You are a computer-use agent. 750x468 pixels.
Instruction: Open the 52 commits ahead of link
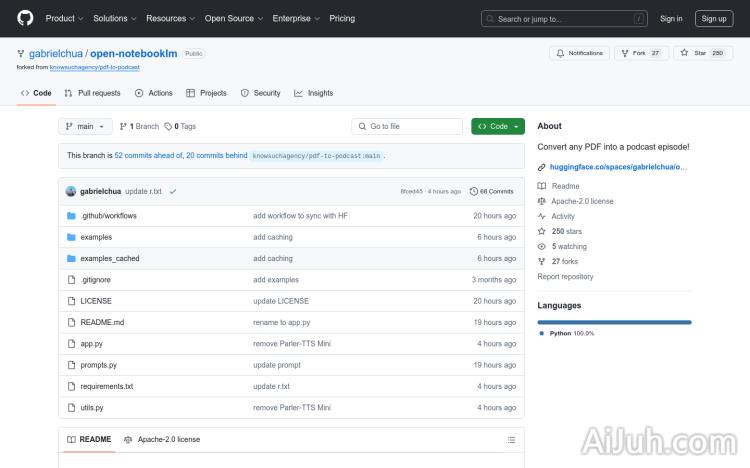[x=147, y=156]
